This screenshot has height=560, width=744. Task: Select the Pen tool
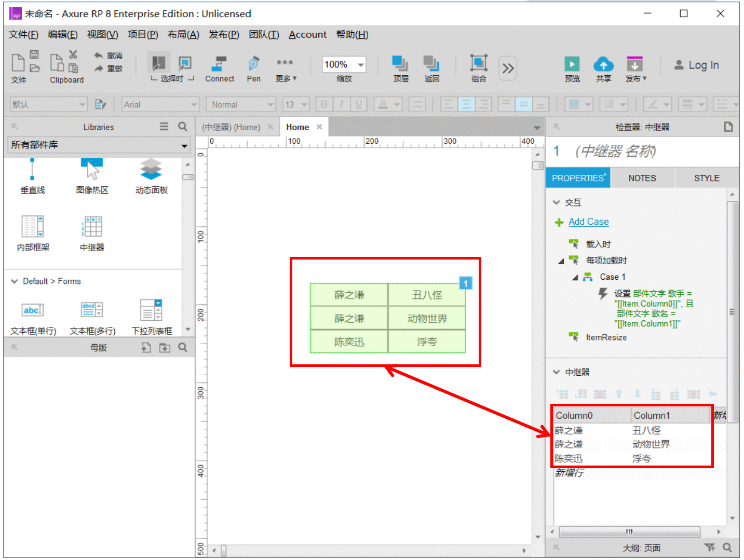click(253, 69)
